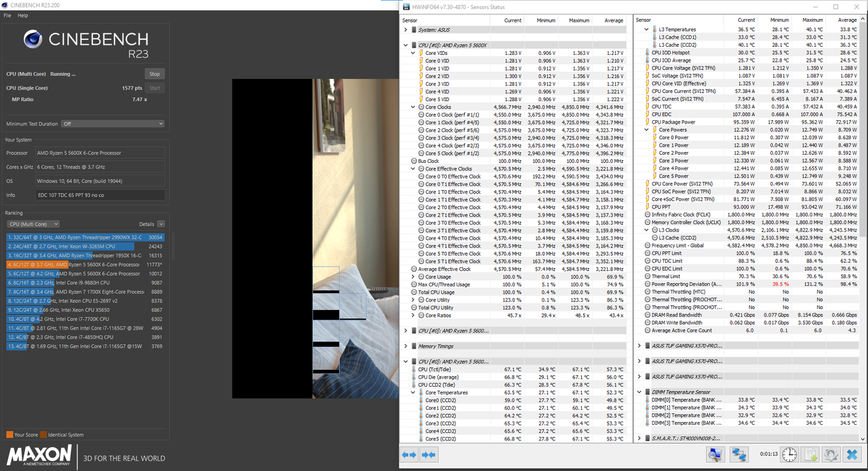Select the Average Active Core Count row
Viewport: 868px width, 471px height.
748,331
